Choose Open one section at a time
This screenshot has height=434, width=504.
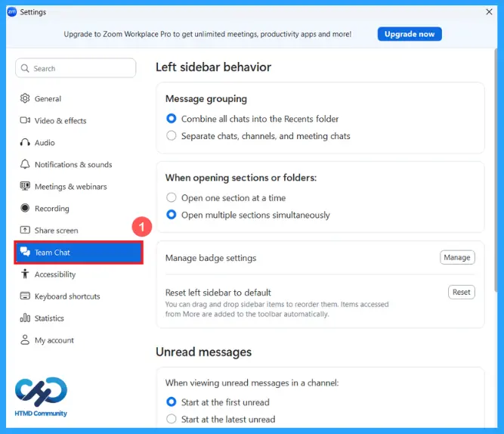pos(172,197)
